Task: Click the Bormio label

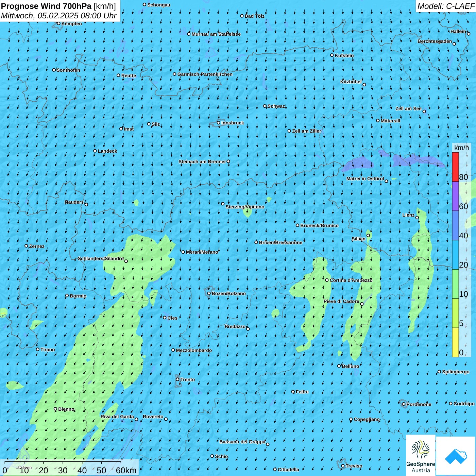Action: [78, 296]
